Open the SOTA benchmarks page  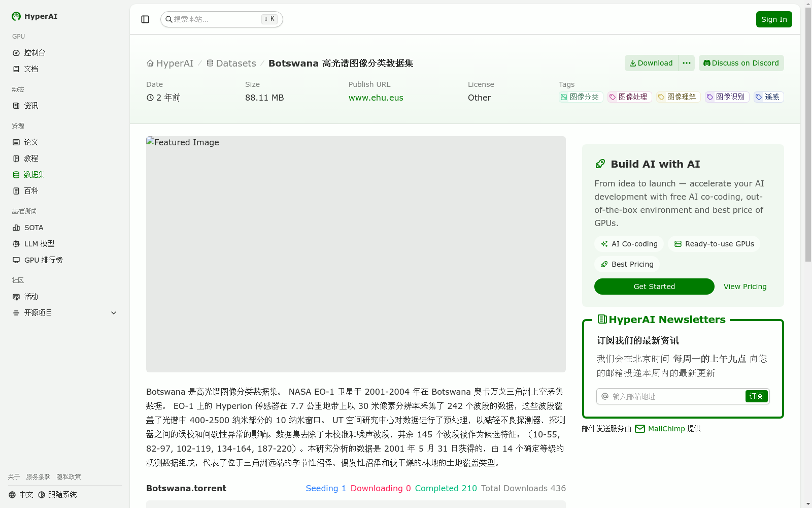[65, 228]
